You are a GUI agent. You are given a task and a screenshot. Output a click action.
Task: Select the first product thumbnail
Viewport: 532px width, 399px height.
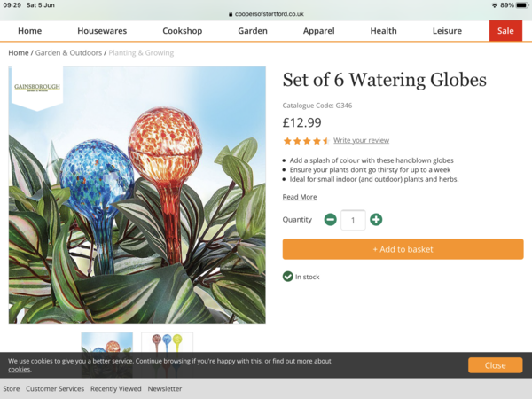click(106, 343)
